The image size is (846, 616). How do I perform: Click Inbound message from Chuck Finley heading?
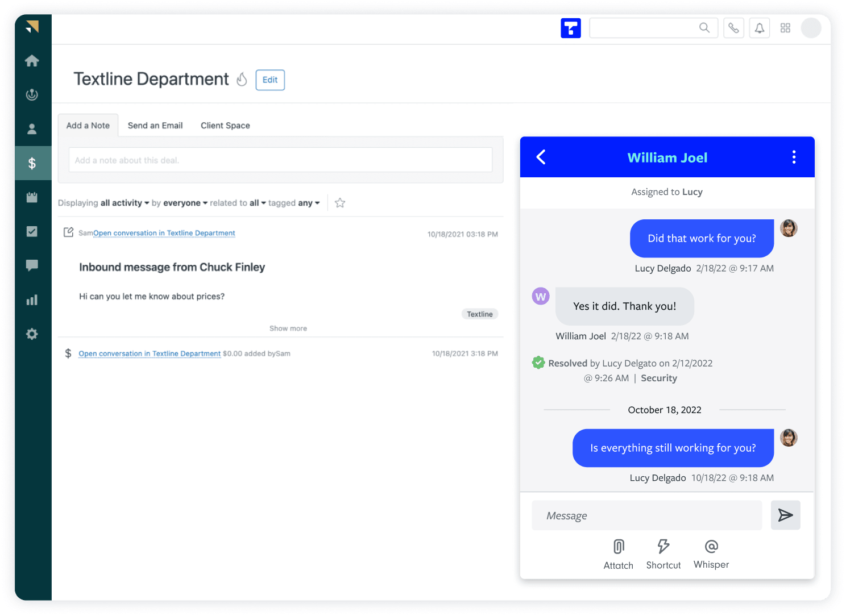[172, 267]
